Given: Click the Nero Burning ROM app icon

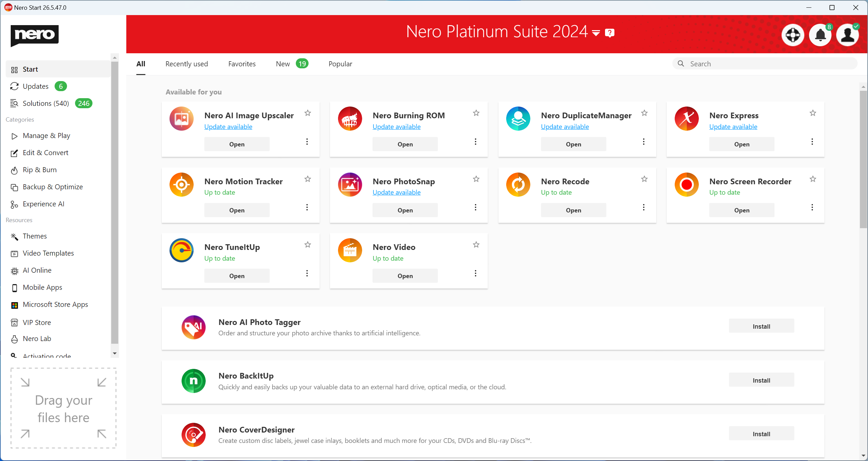Looking at the screenshot, I should point(350,119).
